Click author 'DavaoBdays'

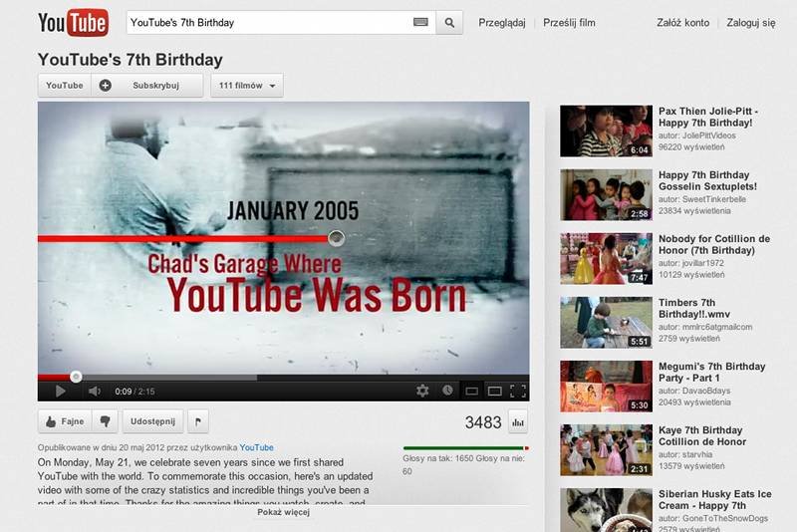point(706,391)
